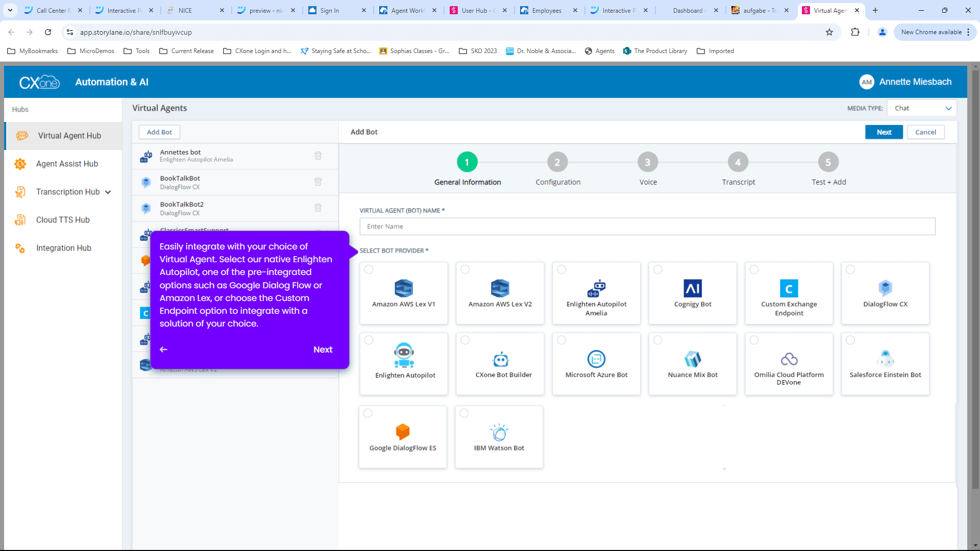Click the CXone Bot Builder icon
This screenshot has width=980, height=551.
click(501, 360)
